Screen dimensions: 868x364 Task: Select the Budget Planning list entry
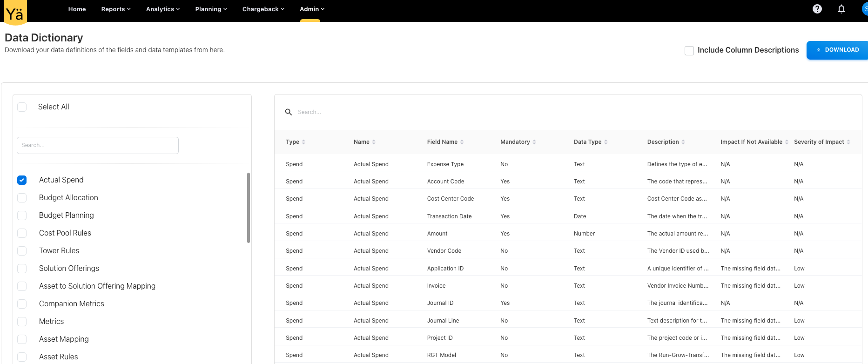[67, 216]
